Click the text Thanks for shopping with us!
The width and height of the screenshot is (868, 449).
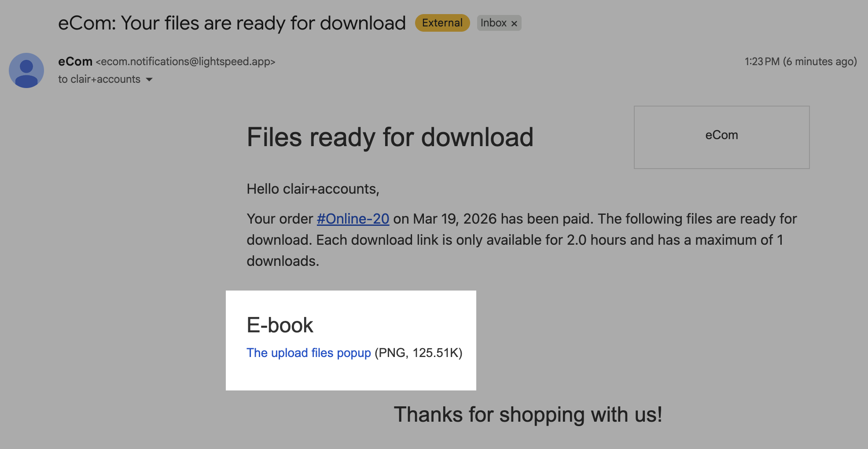(x=528, y=415)
